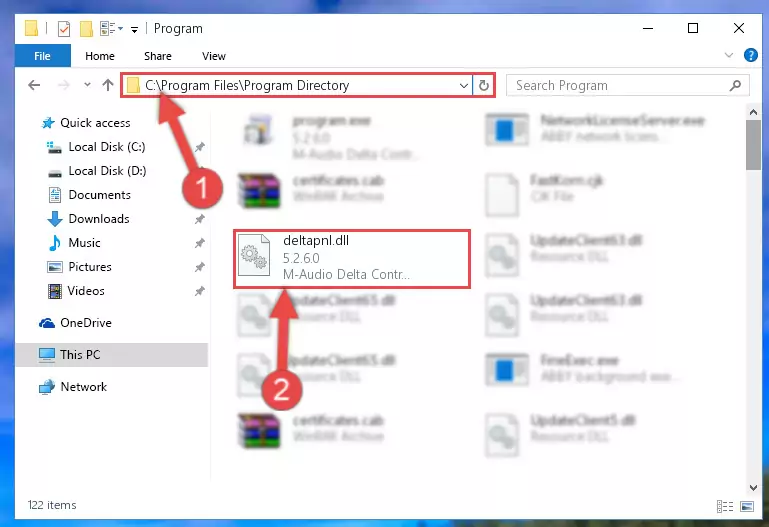
Task: Click the title bar folder icon
Action: point(31,28)
